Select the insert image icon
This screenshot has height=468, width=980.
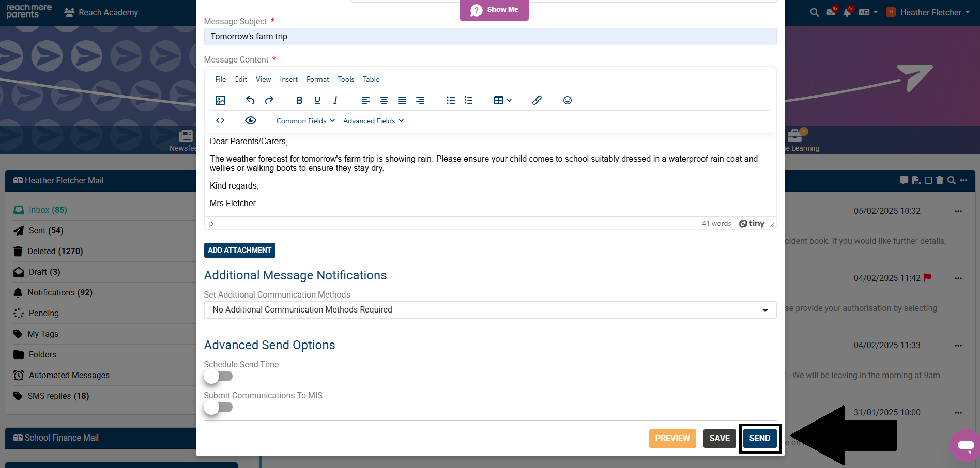[x=220, y=100]
